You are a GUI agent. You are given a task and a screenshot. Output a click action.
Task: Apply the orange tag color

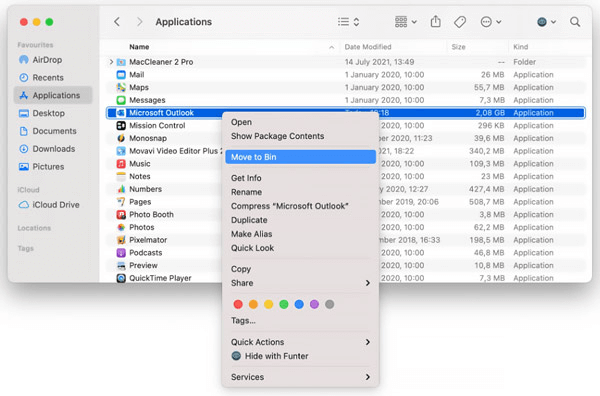tap(253, 304)
